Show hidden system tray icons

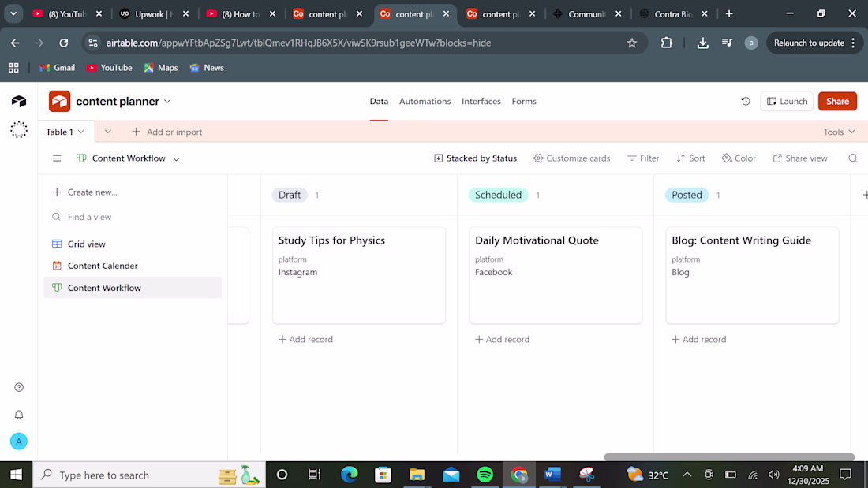[x=687, y=475]
